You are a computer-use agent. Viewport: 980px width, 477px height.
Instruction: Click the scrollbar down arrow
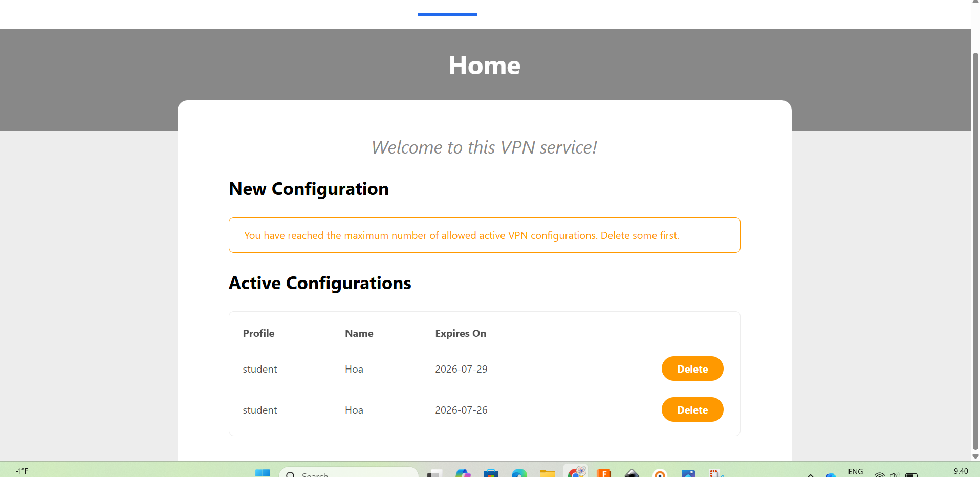975,457
